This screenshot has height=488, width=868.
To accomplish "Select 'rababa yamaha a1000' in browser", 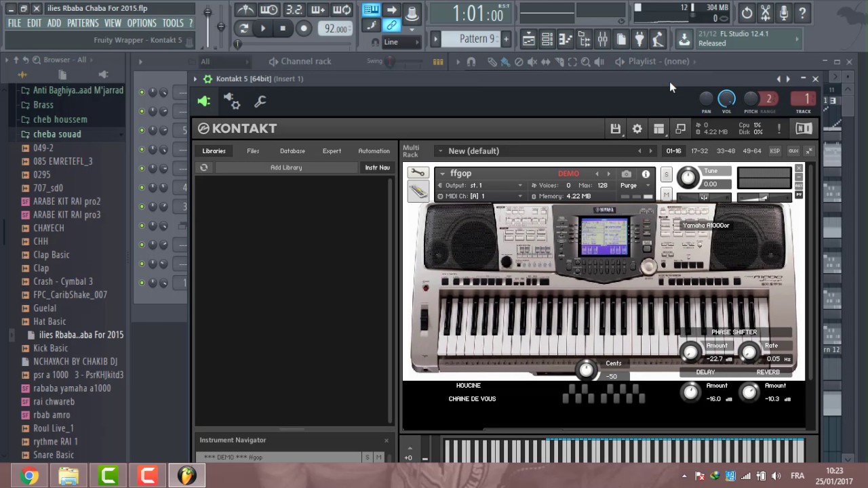I will [x=72, y=388].
